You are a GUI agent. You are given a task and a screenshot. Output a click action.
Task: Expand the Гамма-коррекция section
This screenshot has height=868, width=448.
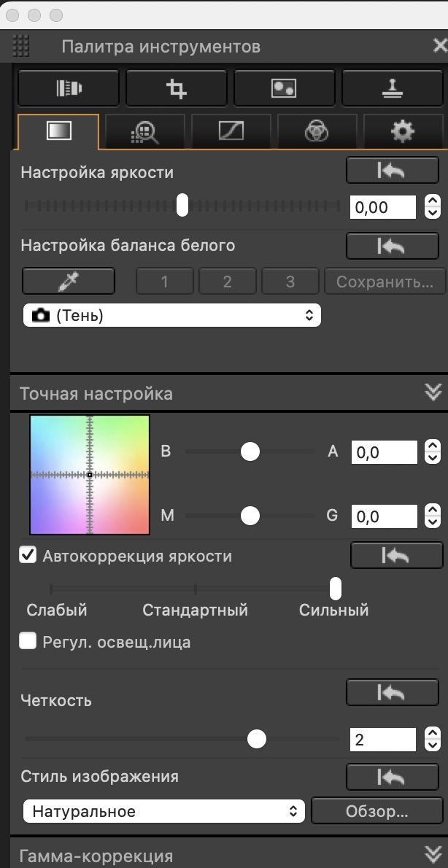point(433,855)
